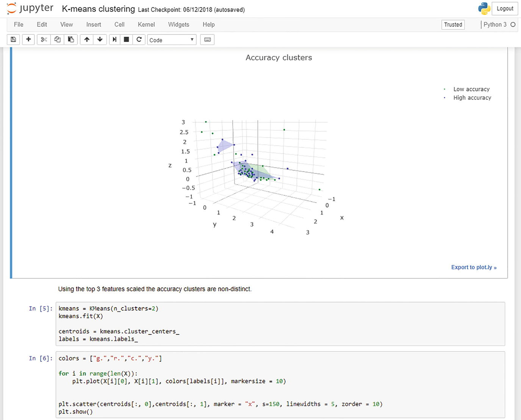Cut selected cells with scissors icon
Viewport: 521px width, 420px height.
(x=44, y=39)
